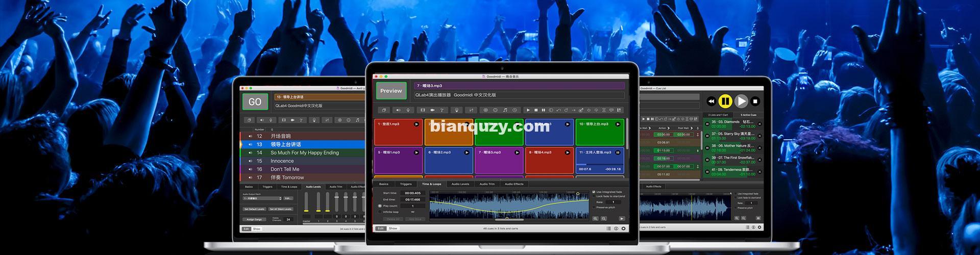Screen dimensions: 980x255
Task: Add an Audio cue in center toolbar
Action: pos(398,110)
